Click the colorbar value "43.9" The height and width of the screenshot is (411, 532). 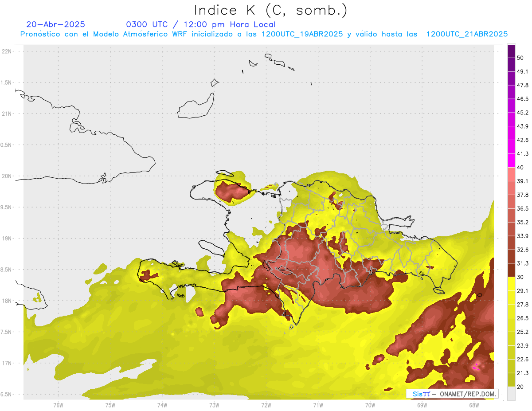pos(523,127)
